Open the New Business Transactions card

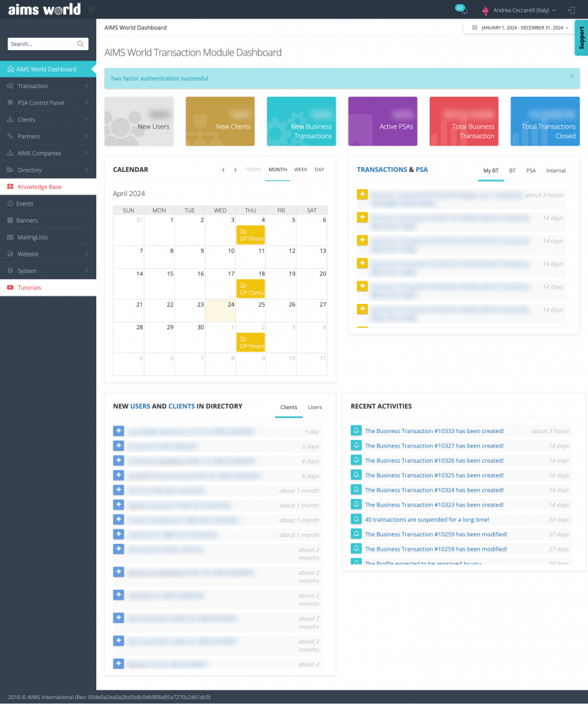(x=301, y=121)
